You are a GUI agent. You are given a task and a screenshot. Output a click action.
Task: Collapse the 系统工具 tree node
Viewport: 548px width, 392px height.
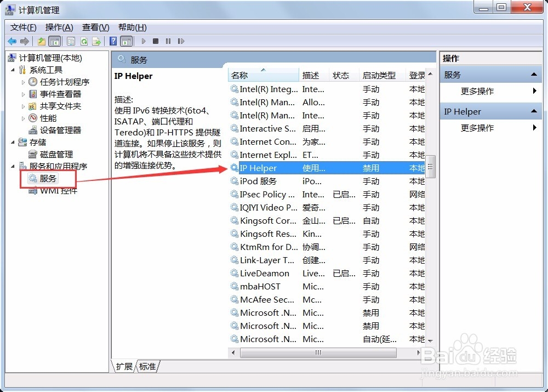(x=12, y=69)
